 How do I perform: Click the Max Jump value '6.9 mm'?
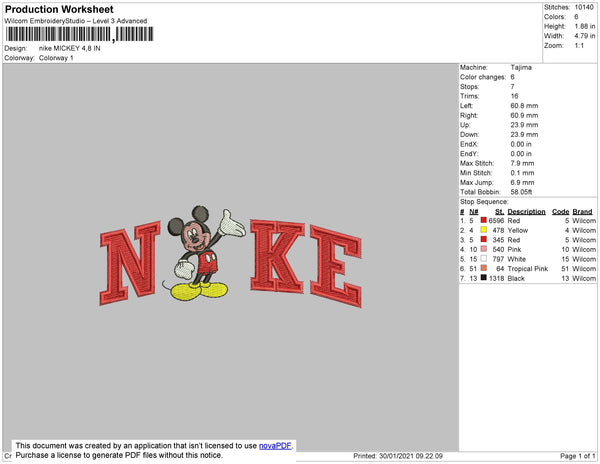pos(522,182)
